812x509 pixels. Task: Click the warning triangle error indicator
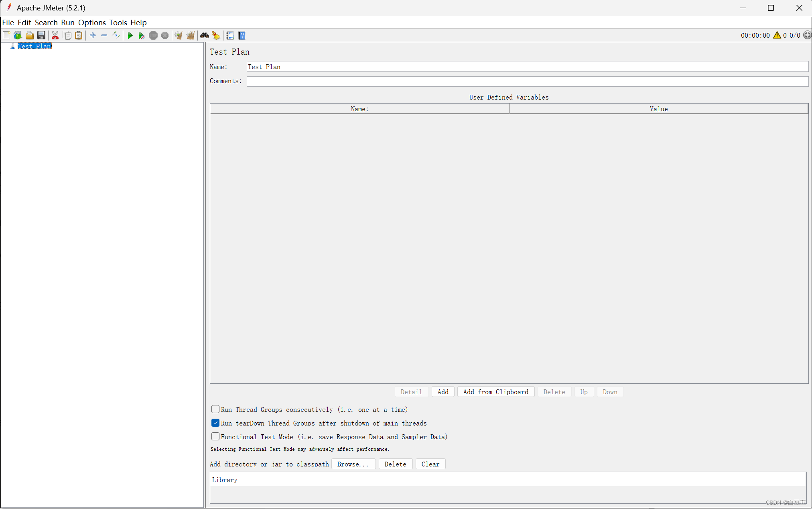click(x=777, y=35)
